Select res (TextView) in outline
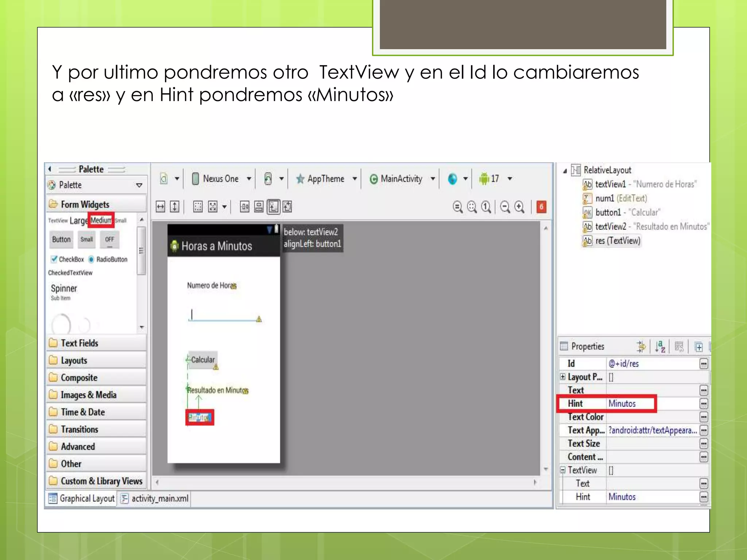747x560 pixels. [x=611, y=241]
